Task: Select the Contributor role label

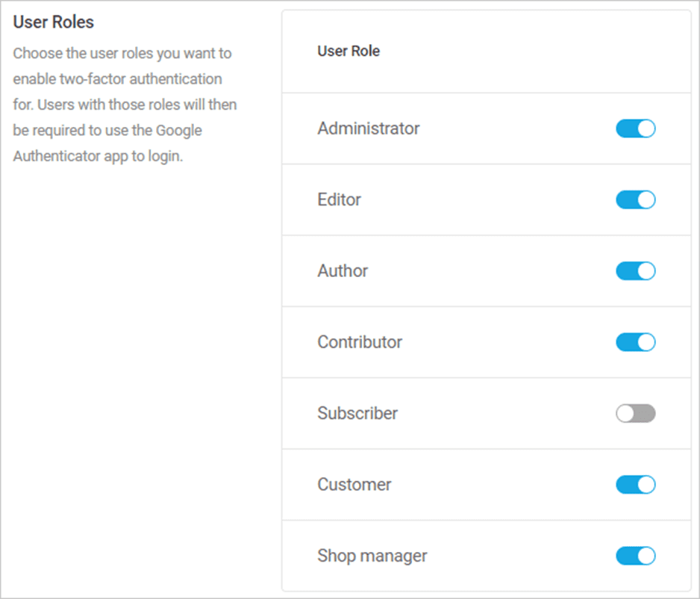Action: (x=360, y=342)
